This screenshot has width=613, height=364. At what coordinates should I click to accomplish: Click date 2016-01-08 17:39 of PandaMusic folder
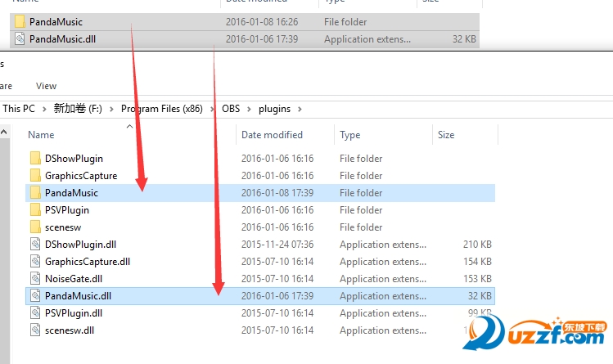click(277, 193)
